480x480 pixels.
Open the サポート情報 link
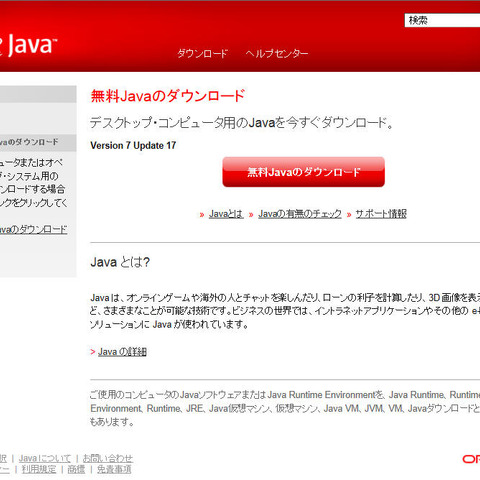[381, 214]
